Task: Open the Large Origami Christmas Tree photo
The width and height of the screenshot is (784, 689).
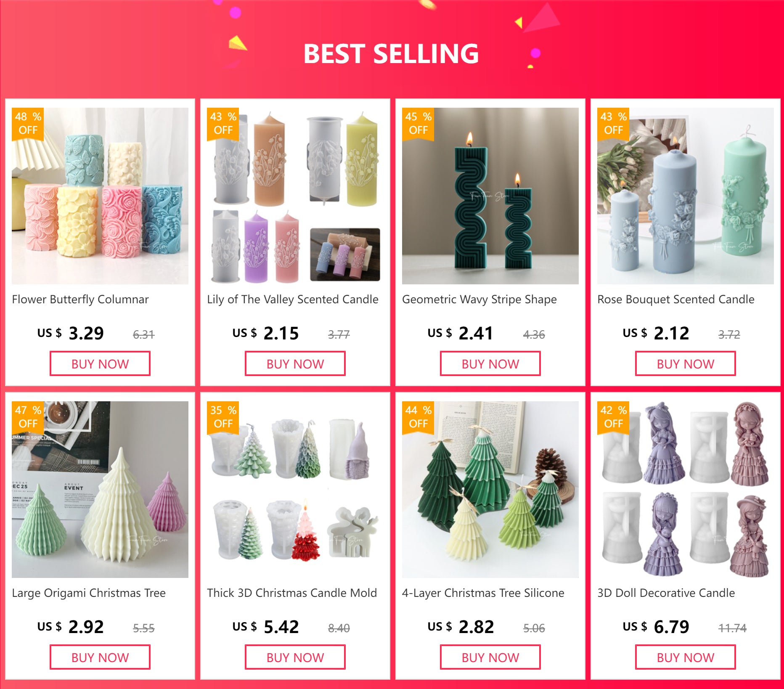Action: click(x=100, y=490)
